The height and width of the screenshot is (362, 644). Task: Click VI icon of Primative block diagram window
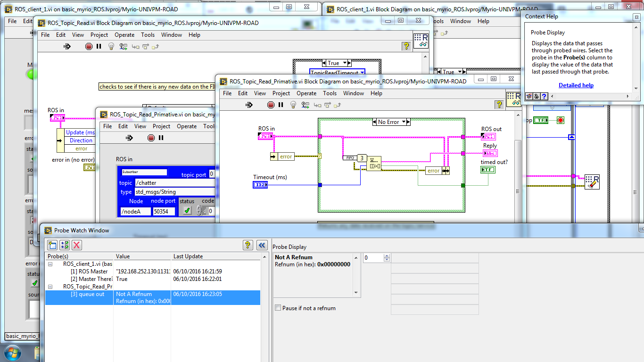click(513, 99)
